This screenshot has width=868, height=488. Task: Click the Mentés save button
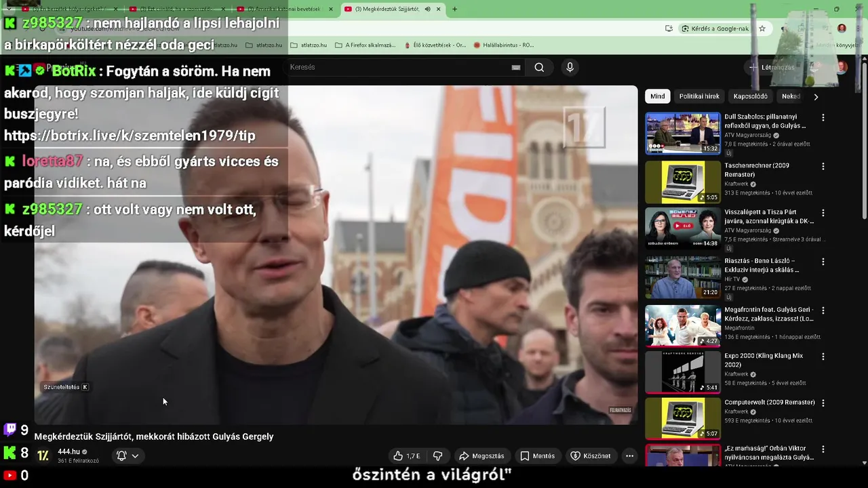[x=538, y=456]
